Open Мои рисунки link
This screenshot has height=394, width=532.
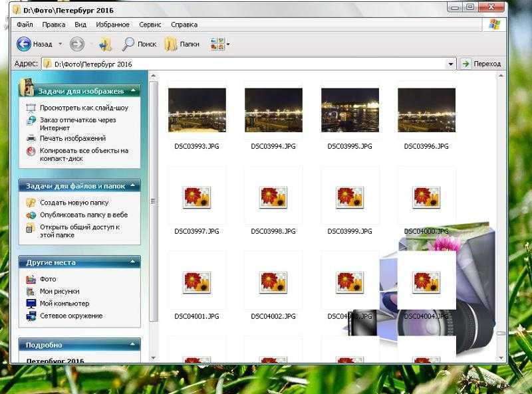[x=59, y=291]
